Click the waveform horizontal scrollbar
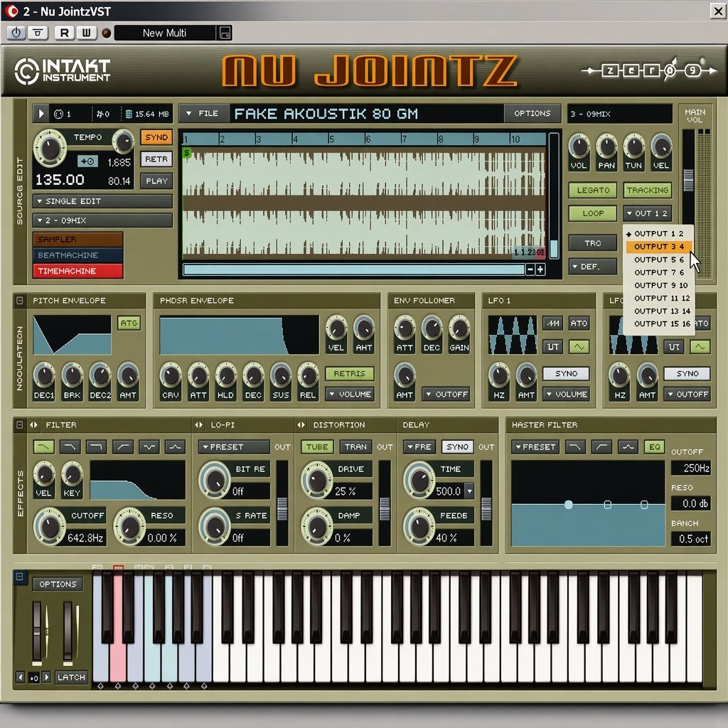The image size is (728, 728). pos(354,269)
